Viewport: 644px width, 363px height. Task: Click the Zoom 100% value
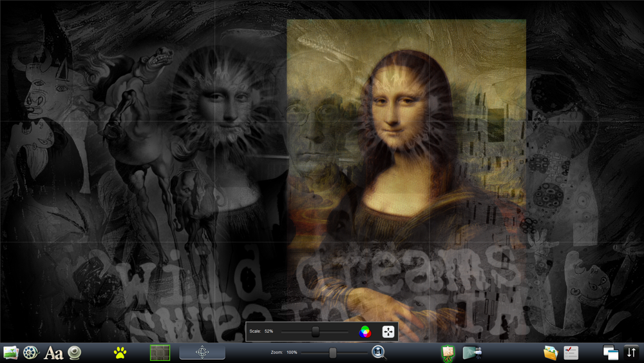(292, 352)
